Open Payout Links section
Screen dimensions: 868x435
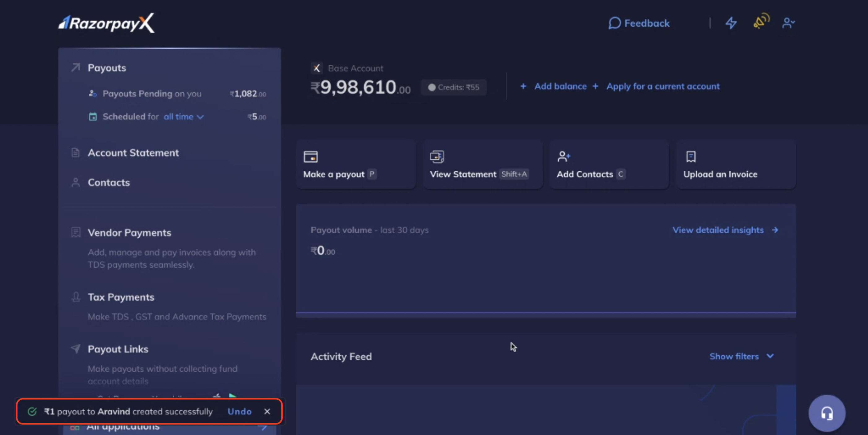tap(118, 349)
